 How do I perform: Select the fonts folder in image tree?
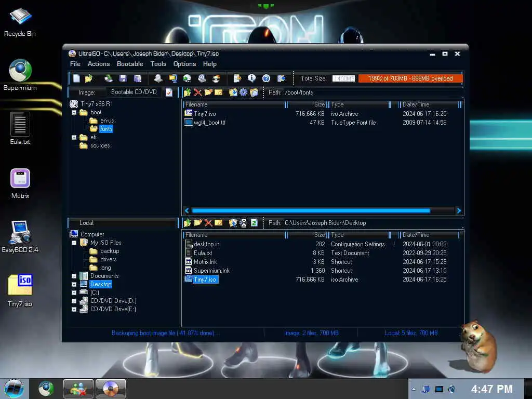pos(106,129)
